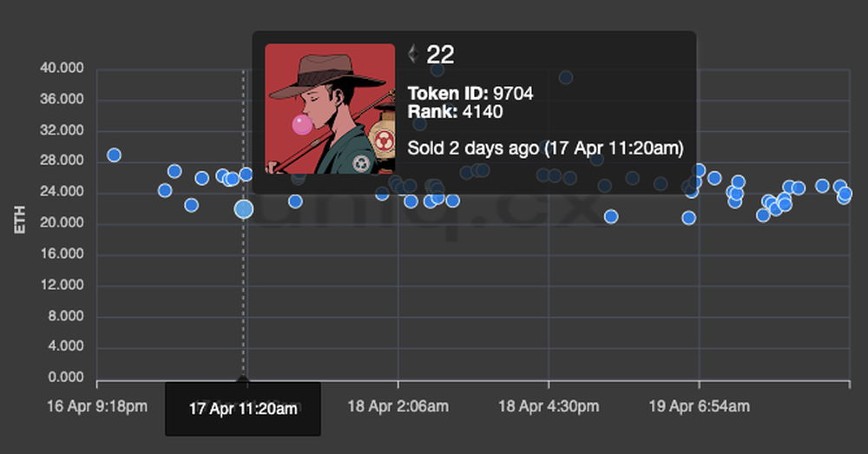Click the ETH y-axis title
The image size is (868, 454).
click(x=21, y=221)
